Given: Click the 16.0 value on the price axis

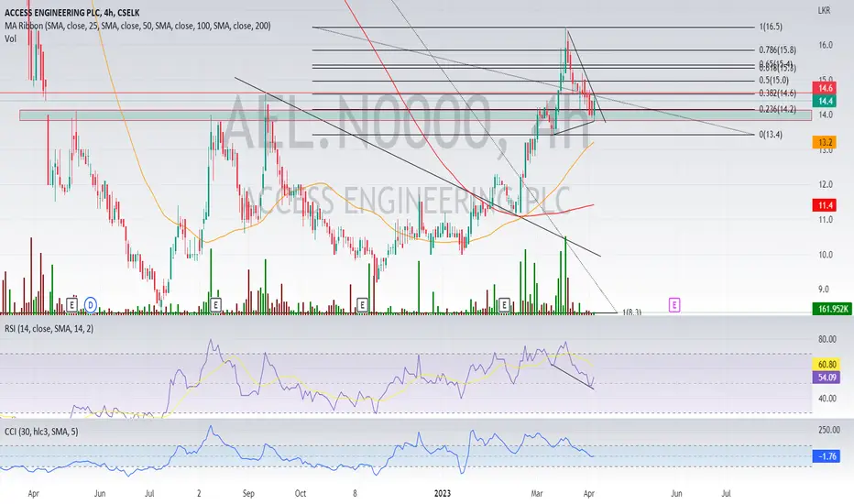Looking at the screenshot, I should point(825,45).
